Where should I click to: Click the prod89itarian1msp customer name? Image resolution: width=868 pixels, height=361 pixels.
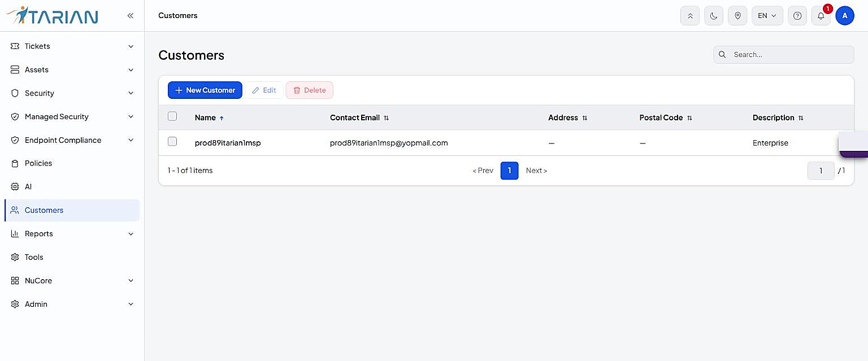[228, 143]
